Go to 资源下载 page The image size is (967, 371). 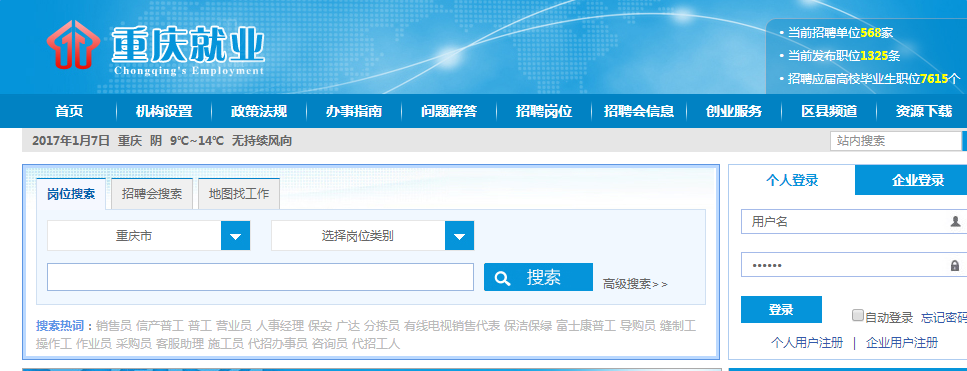click(924, 112)
